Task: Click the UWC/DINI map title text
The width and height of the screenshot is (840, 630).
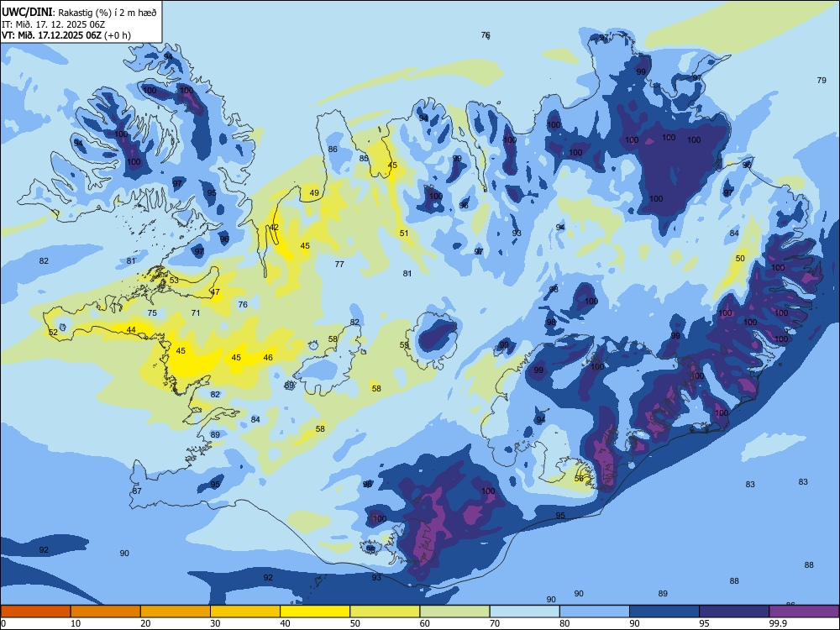Action: coord(79,13)
